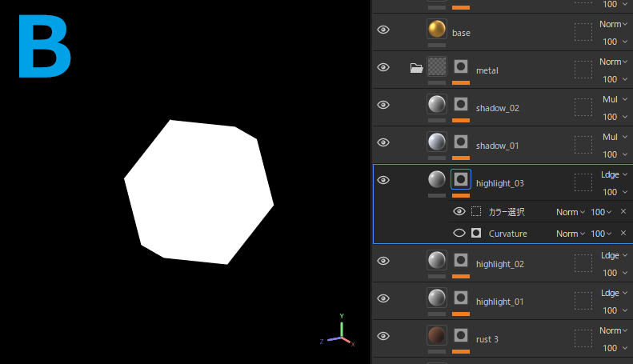Click the gold base material sphere thumbnail
Screen dimensions: 633x364
click(436, 30)
